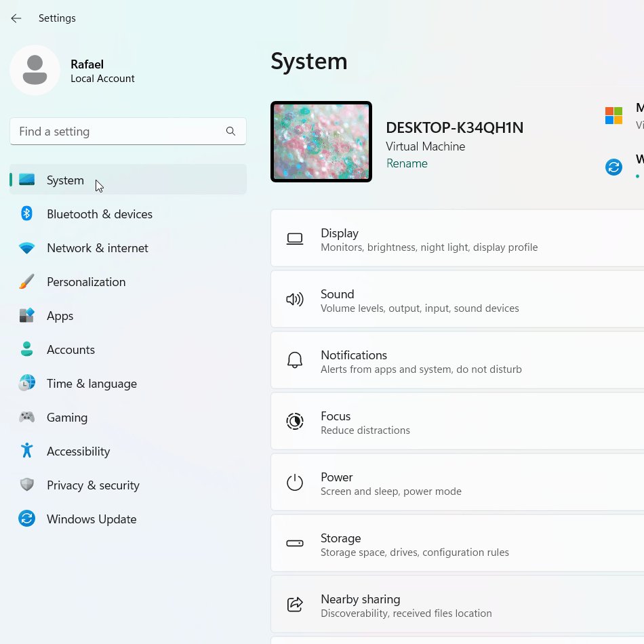
Task: Open Bluetooth & devices settings
Action: pos(128,214)
